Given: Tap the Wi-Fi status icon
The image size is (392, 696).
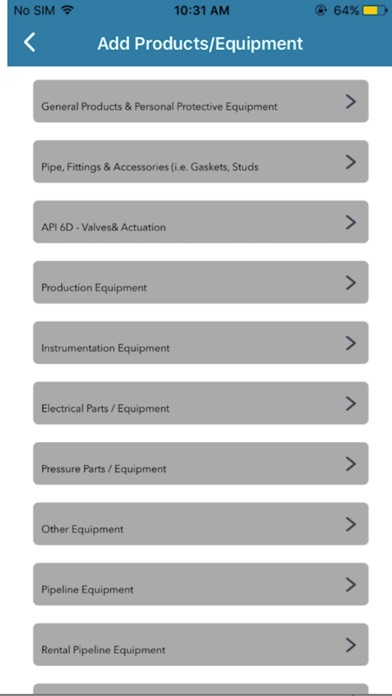Looking at the screenshot, I should (67, 10).
